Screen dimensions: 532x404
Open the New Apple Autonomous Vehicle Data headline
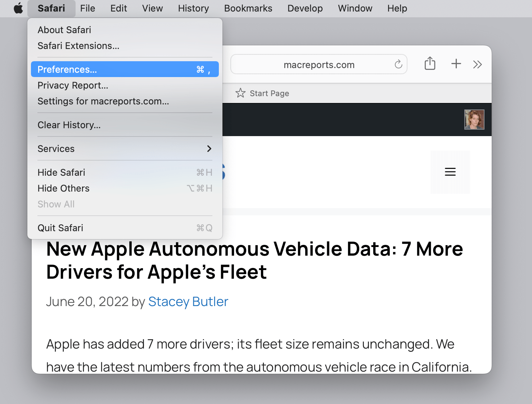(255, 260)
